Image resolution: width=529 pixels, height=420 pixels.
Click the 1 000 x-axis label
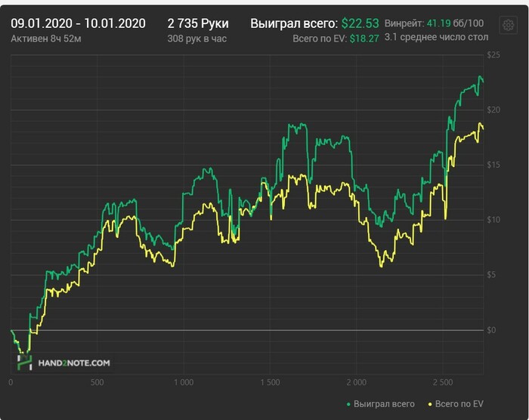(x=184, y=382)
